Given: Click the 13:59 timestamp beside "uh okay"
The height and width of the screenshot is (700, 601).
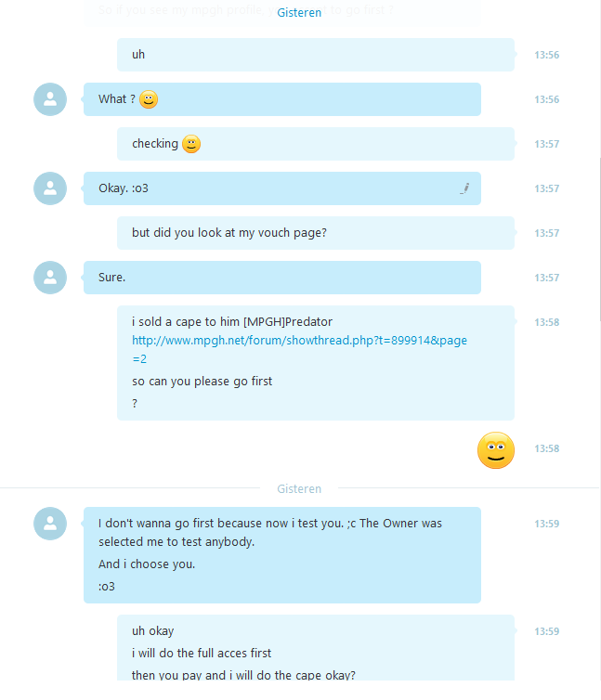Looking at the screenshot, I should [x=546, y=631].
